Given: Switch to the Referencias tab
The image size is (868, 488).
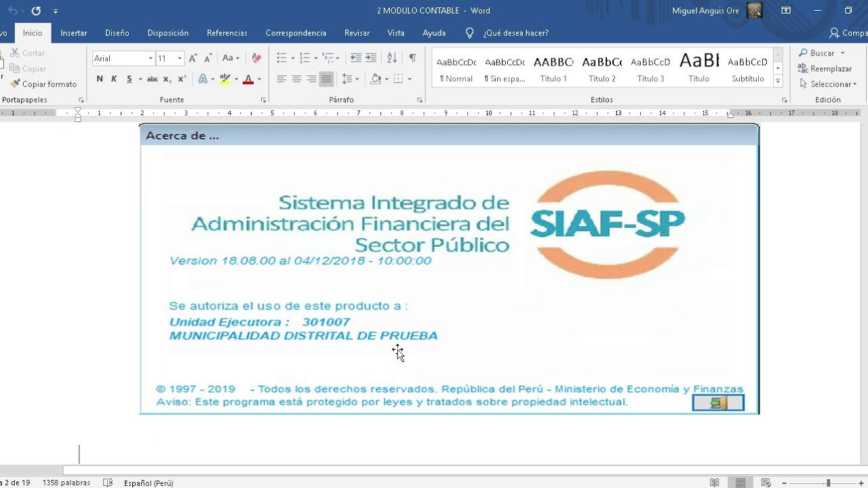Looking at the screenshot, I should click(227, 33).
